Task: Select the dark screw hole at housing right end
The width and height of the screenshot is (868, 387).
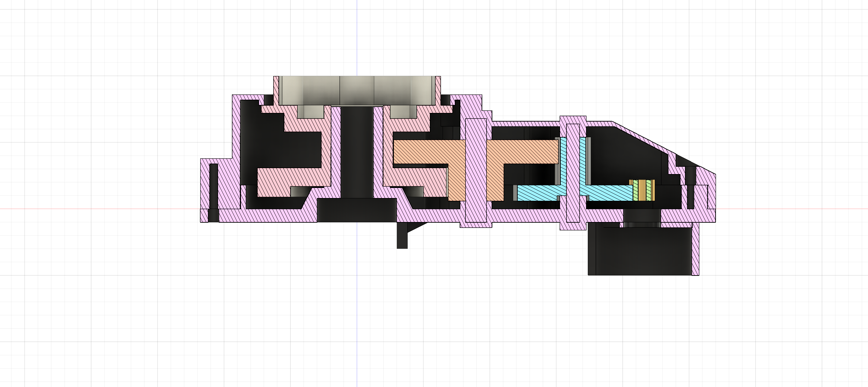Action: click(x=691, y=188)
